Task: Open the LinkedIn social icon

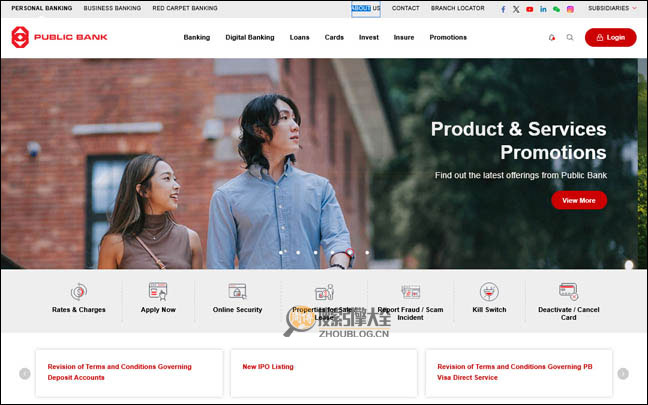Action: coord(543,8)
